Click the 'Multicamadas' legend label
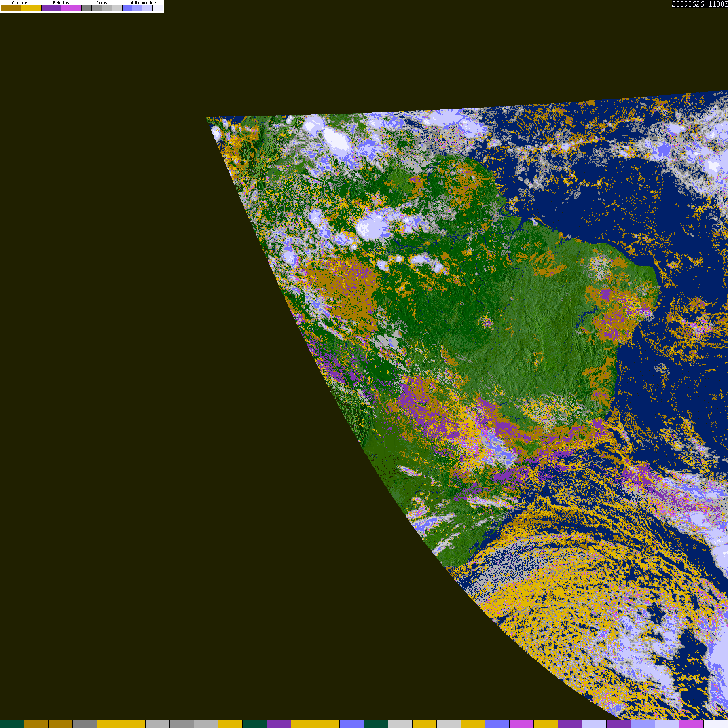 (x=142, y=3)
